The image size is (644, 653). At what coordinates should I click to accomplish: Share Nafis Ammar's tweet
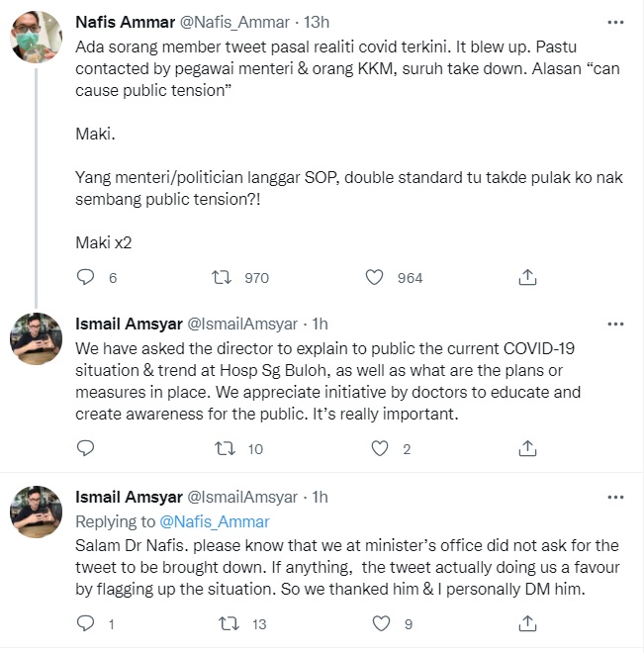pos(528,278)
